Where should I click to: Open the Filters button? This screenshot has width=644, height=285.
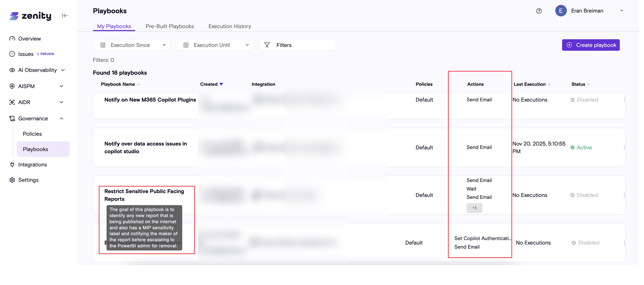297,45
